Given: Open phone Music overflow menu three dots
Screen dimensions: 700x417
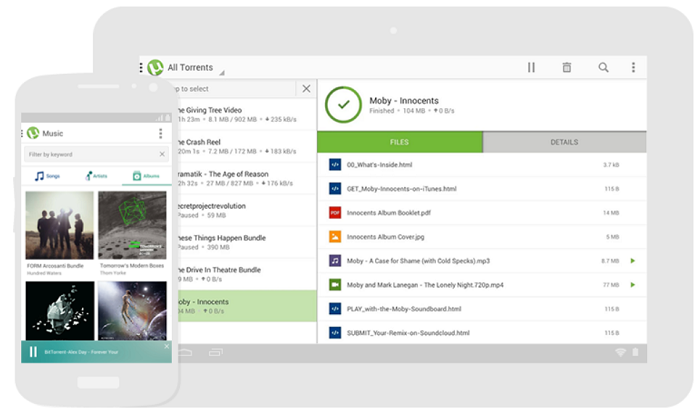Looking at the screenshot, I should (x=160, y=133).
